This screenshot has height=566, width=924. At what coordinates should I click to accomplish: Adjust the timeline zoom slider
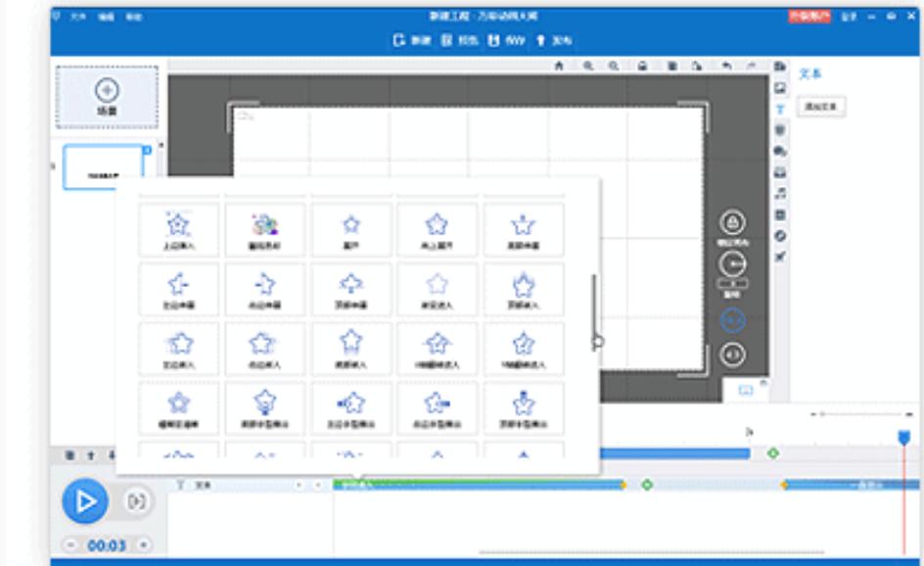[x=861, y=414]
